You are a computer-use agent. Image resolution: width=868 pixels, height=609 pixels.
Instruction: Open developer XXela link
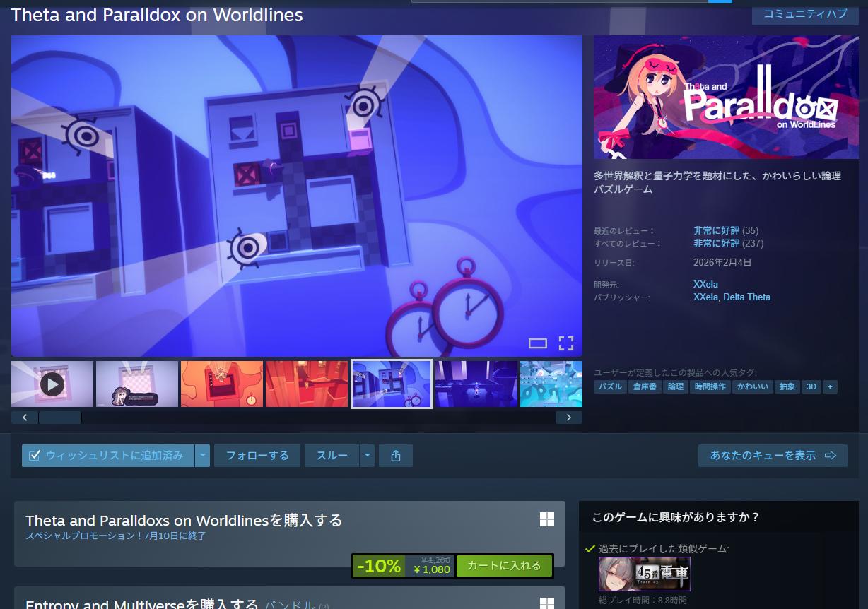705,285
